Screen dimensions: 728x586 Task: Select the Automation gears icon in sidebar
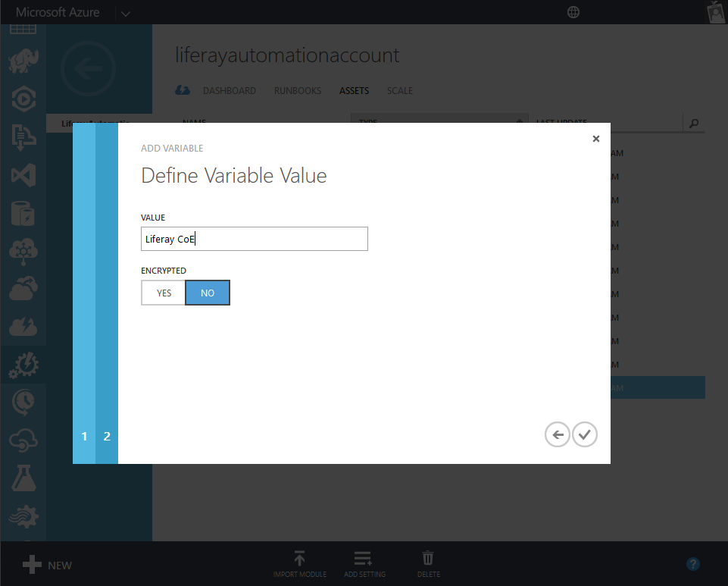click(23, 365)
